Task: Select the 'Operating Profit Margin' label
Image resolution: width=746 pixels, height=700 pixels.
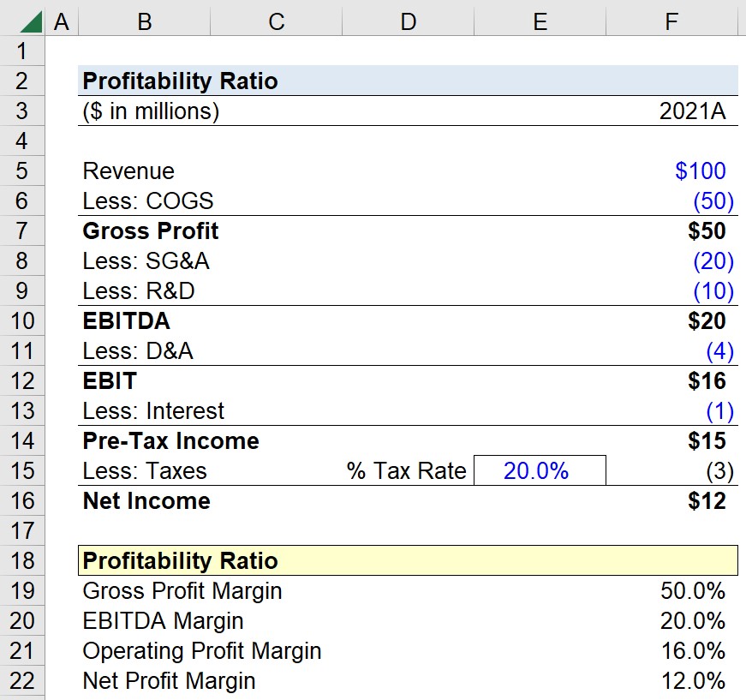Action: point(202,651)
